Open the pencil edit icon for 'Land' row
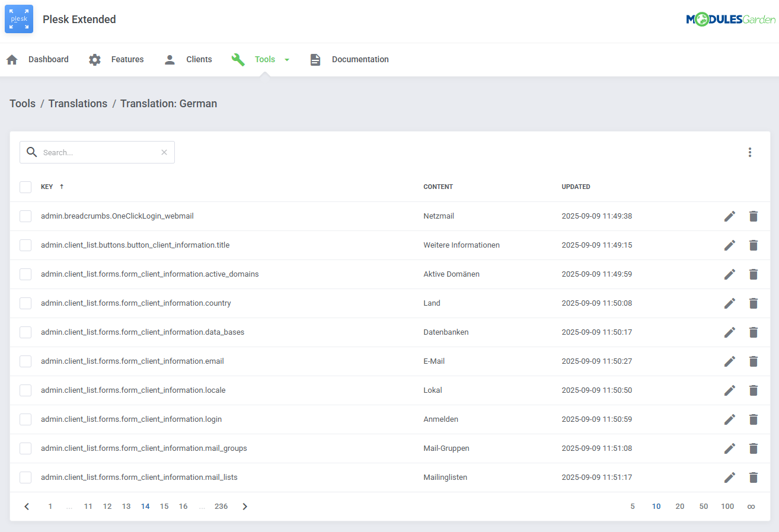The width and height of the screenshot is (779, 532). click(730, 303)
